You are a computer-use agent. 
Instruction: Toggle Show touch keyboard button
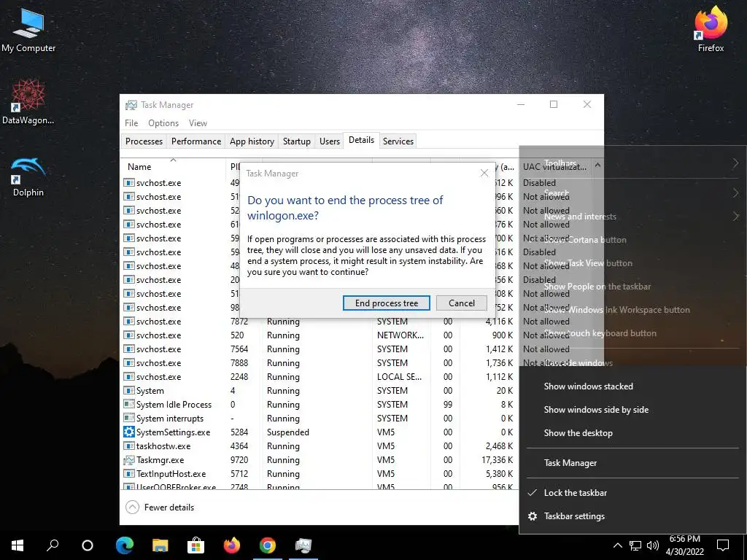pos(633,332)
